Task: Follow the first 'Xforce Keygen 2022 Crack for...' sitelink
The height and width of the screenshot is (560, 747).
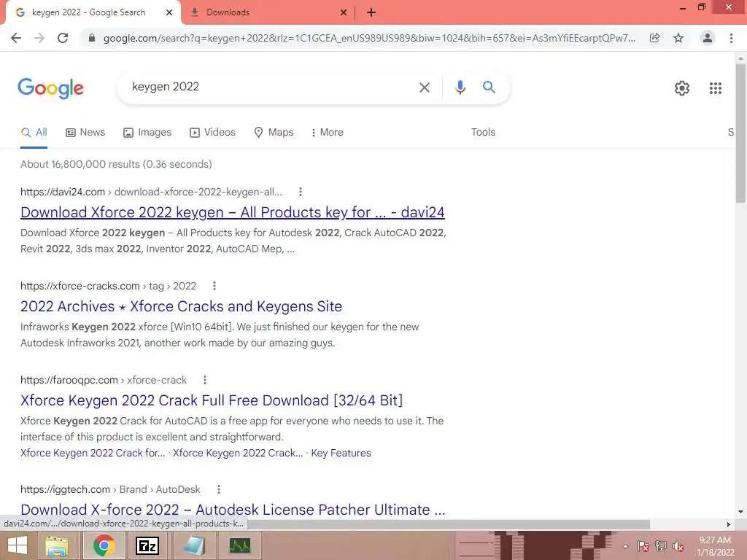Action: [x=93, y=453]
